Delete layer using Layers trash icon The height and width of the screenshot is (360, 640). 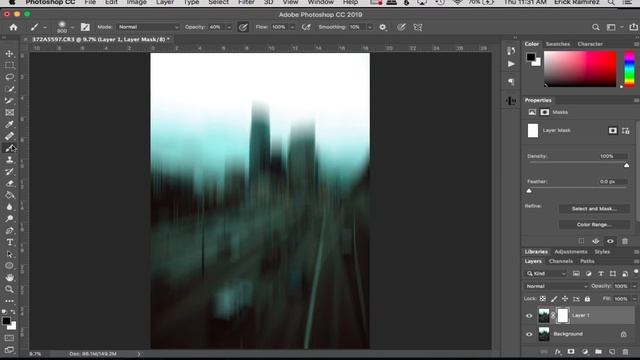[625, 351]
